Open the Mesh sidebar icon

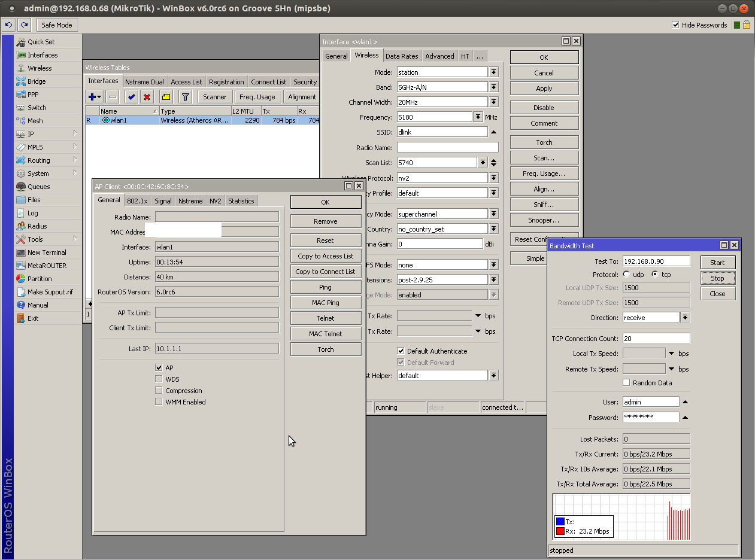(x=21, y=121)
